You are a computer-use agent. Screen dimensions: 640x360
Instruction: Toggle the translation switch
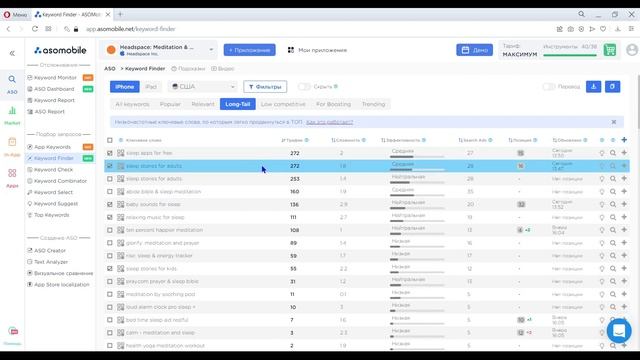coord(549,87)
